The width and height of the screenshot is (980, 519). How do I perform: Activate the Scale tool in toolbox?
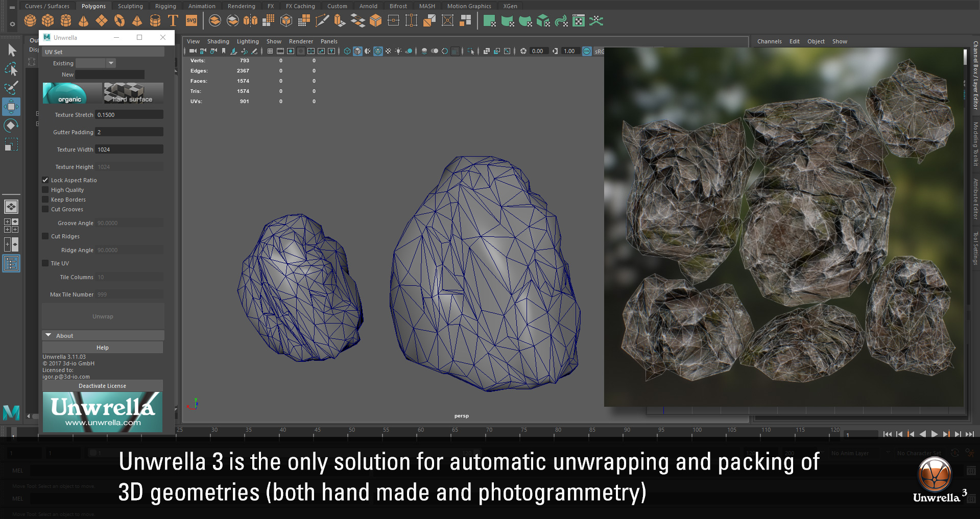(11, 144)
